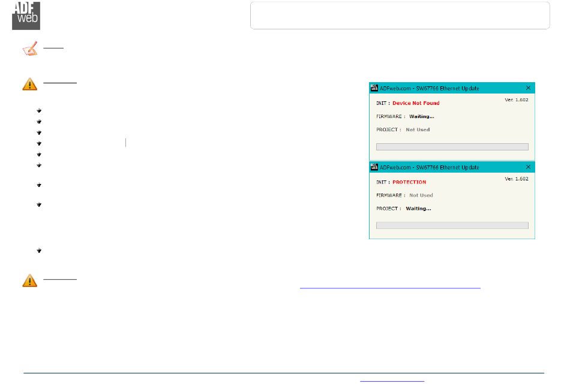Image resolution: width=570 pixels, height=392 pixels.
Task: Click 'Ver. 1.602' in the PROTECTION dialog
Action: tap(517, 179)
